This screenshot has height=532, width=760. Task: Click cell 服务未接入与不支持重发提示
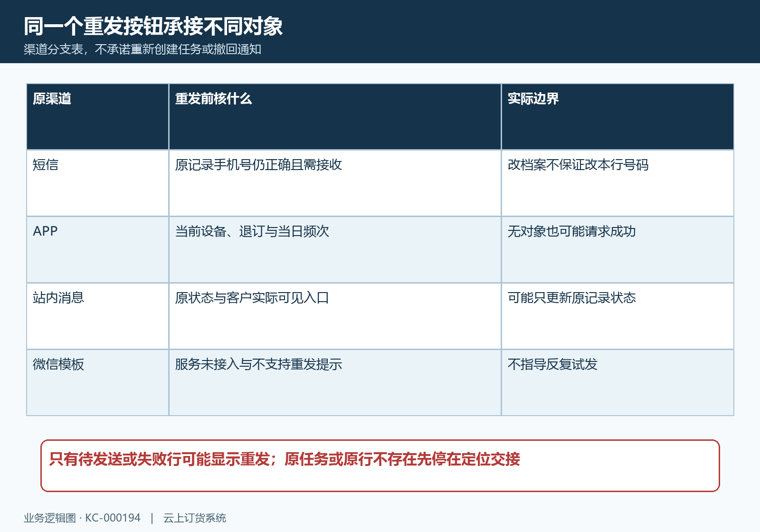[335, 383]
